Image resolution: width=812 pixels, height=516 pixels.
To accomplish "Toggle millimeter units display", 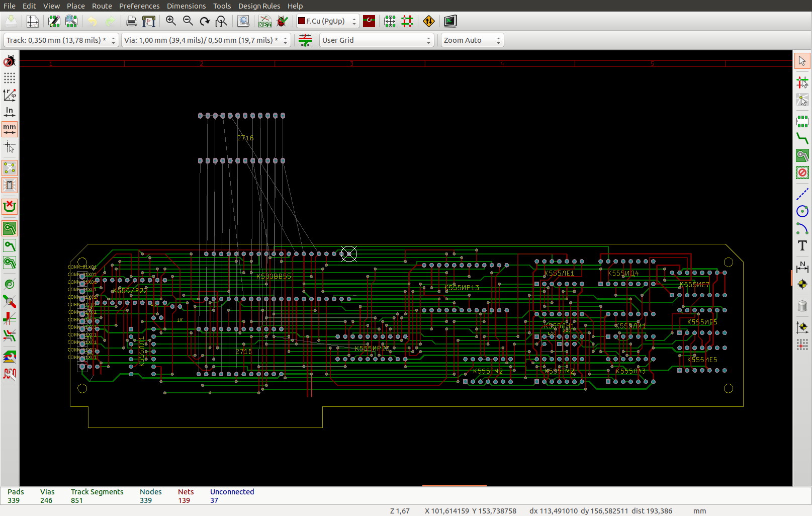I will (10, 129).
